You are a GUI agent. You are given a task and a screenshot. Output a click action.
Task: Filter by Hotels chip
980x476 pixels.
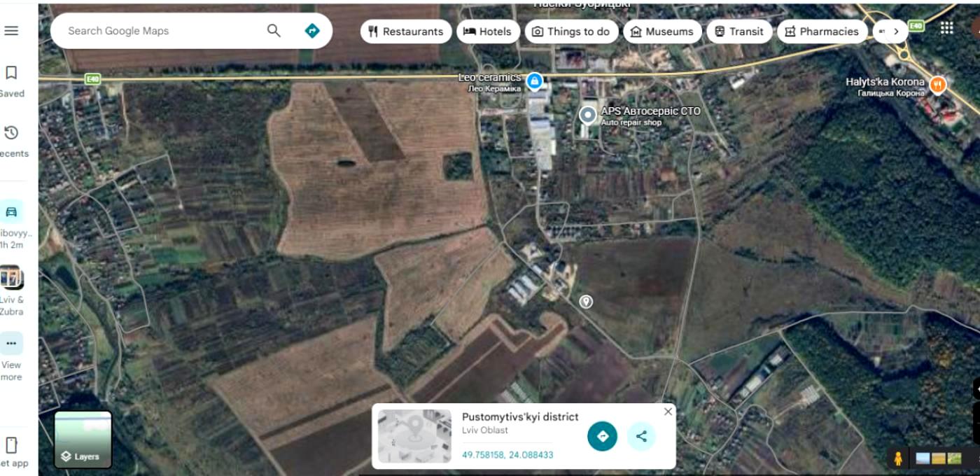[488, 31]
